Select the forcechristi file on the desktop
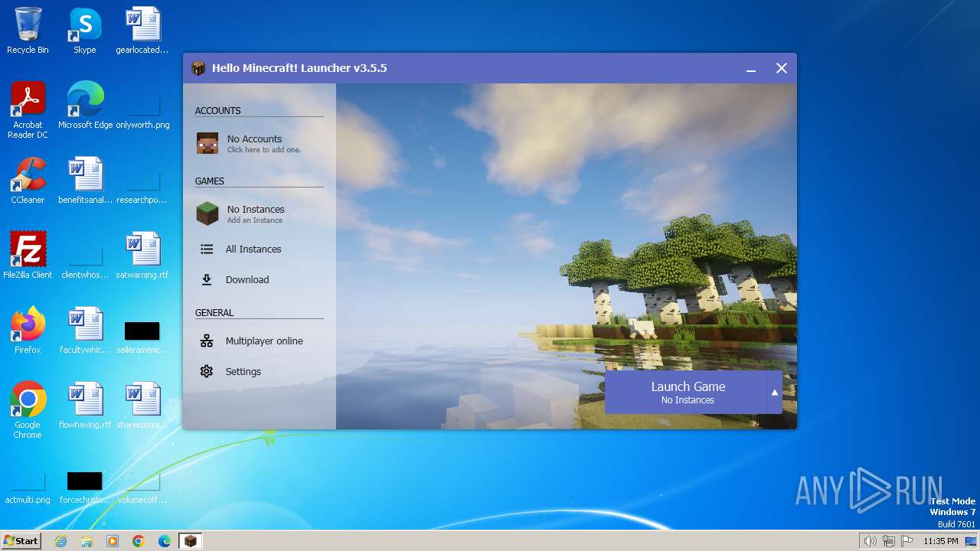The height and width of the screenshot is (551, 980). pyautogui.click(x=85, y=488)
